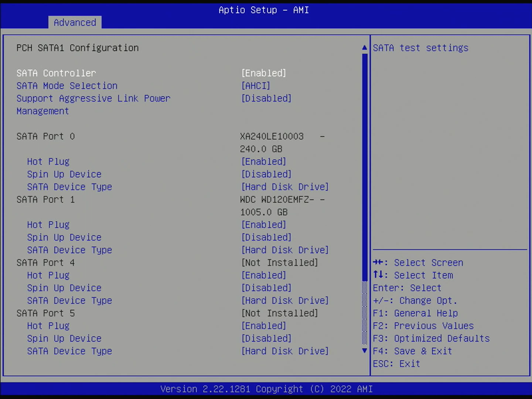
Task: Toggle Hot Plug setting for SATA Port 0
Action: point(263,161)
